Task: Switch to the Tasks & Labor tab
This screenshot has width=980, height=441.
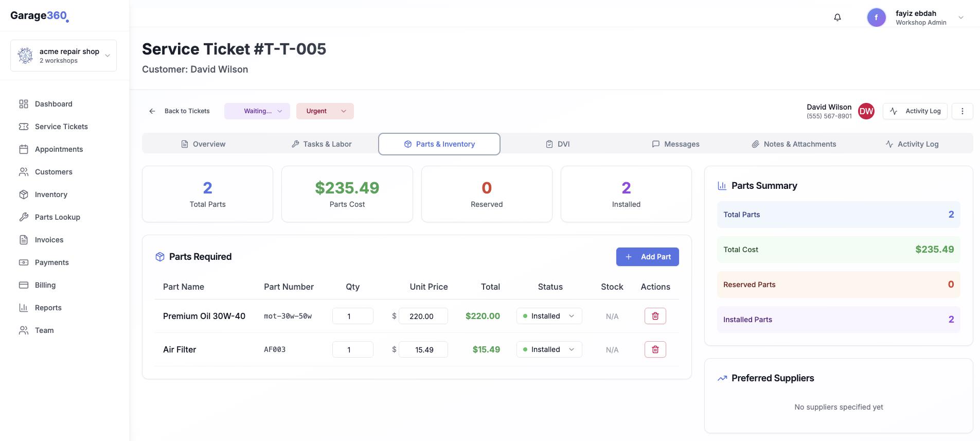Action: [x=322, y=144]
